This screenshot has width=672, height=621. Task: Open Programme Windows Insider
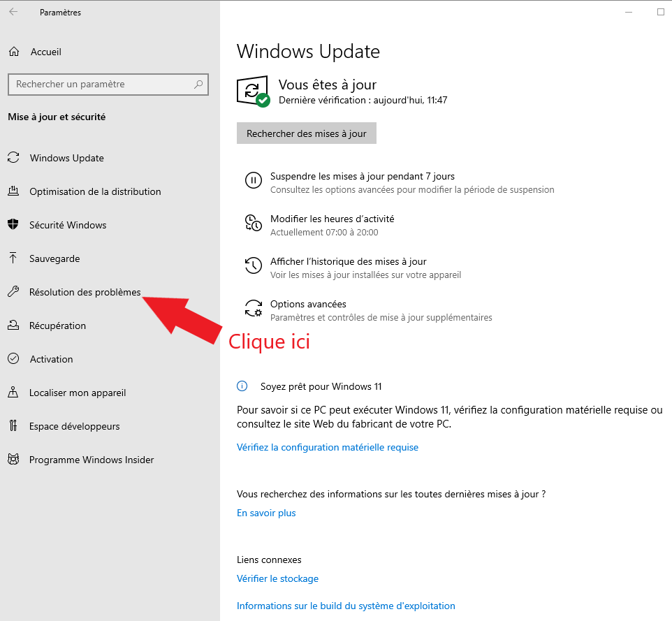[x=92, y=460]
